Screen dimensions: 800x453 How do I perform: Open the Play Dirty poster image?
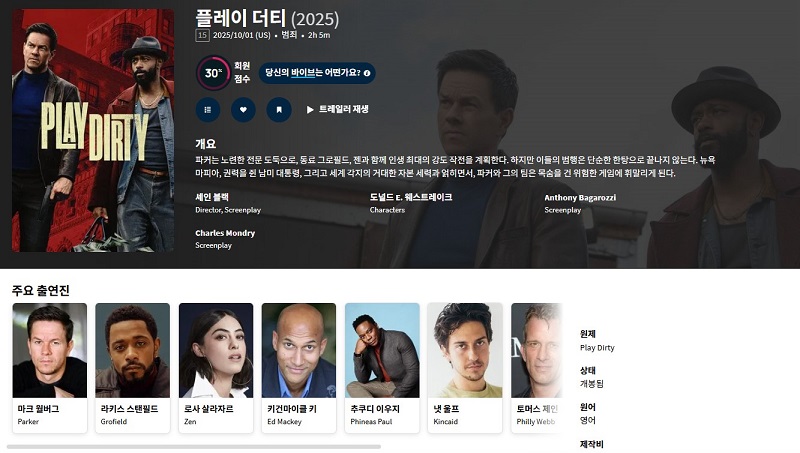click(93, 131)
